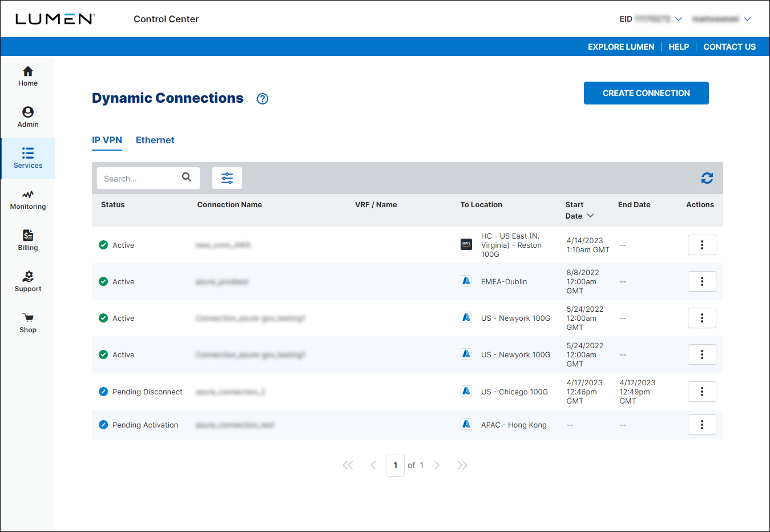The height and width of the screenshot is (532, 770).
Task: Select Services in the left sidebar
Action: click(x=27, y=159)
